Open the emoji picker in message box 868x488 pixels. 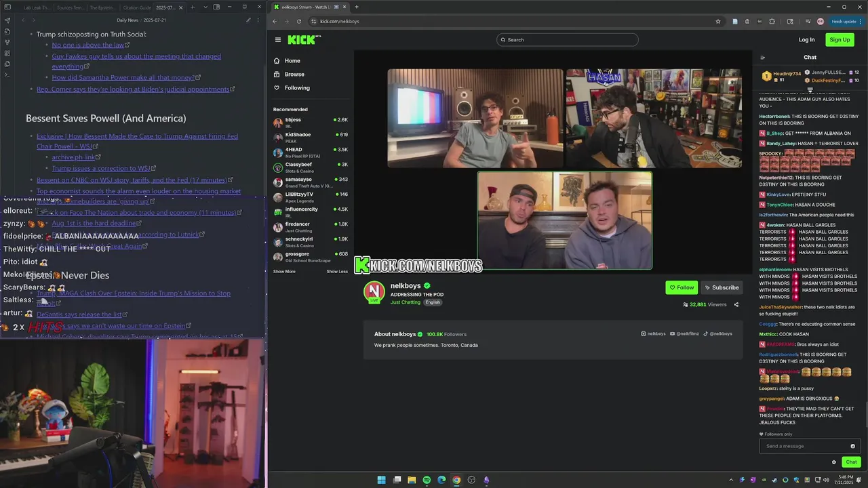tap(852, 446)
